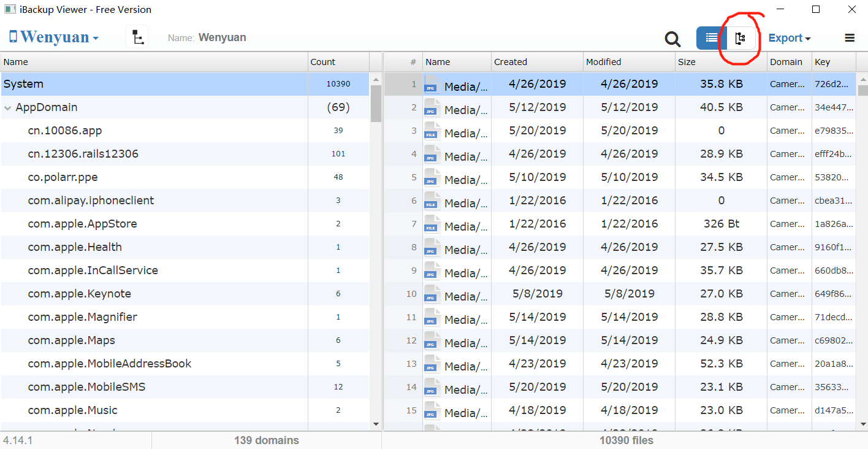Image resolution: width=868 pixels, height=449 pixels.
Task: Sort files by Domain column
Action: click(x=790, y=62)
